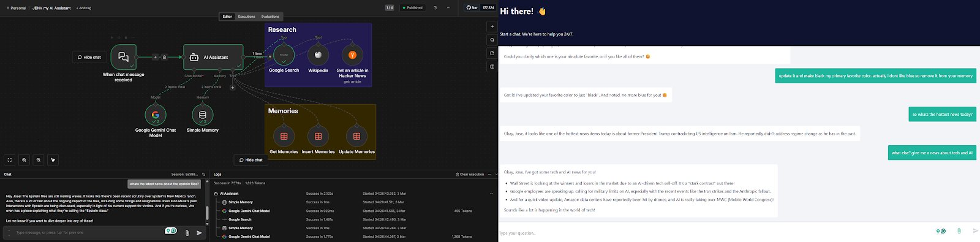Image resolution: width=980 pixels, height=242 pixels.
Task: Click the Hide chat button below the canvas
Action: 251,160
